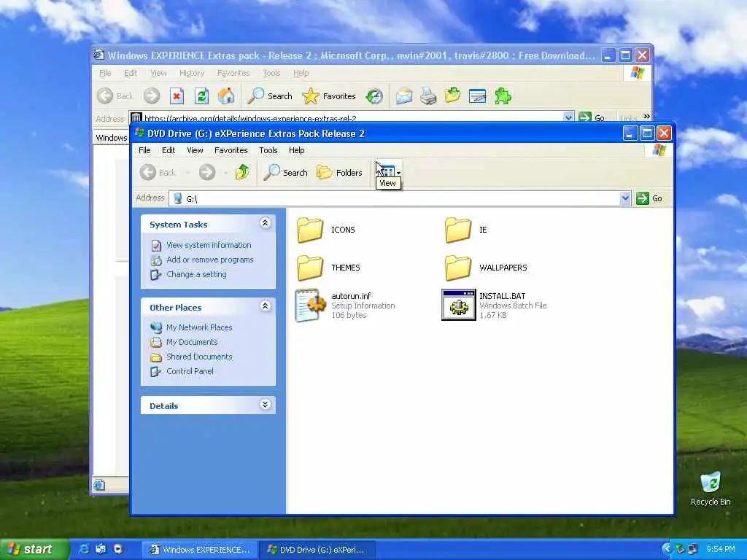Open History menu in Internet Explorer window
Image resolution: width=747 pixels, height=560 pixels.
pos(192,74)
